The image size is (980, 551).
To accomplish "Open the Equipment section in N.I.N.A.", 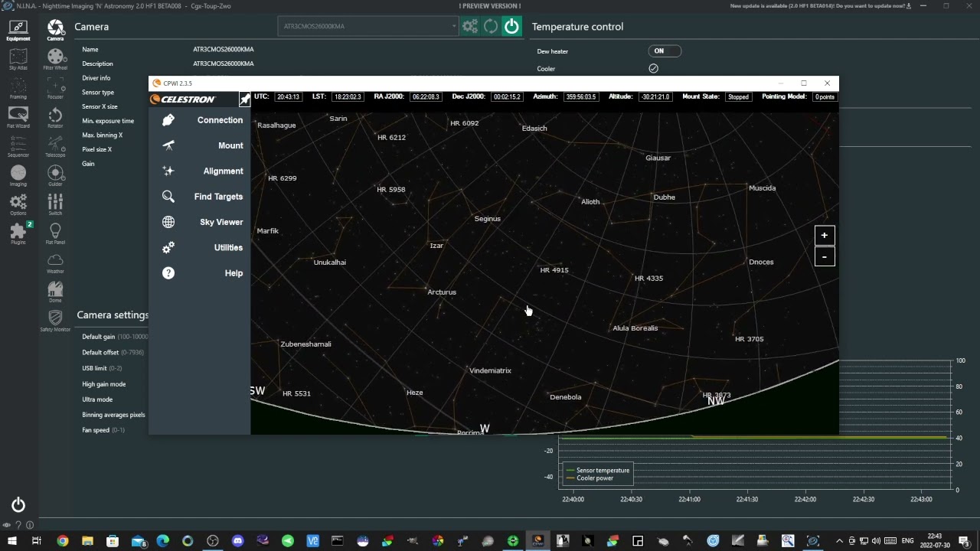I will pyautogui.click(x=18, y=31).
